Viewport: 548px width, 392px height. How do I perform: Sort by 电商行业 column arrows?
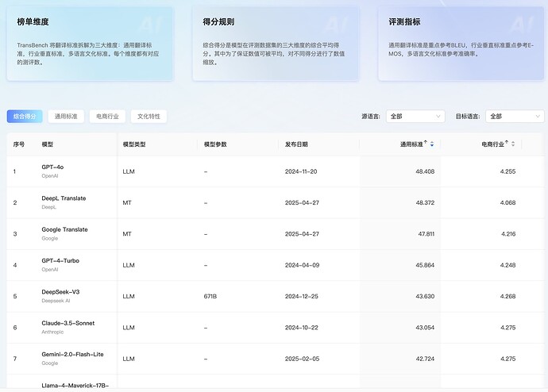tap(513, 144)
